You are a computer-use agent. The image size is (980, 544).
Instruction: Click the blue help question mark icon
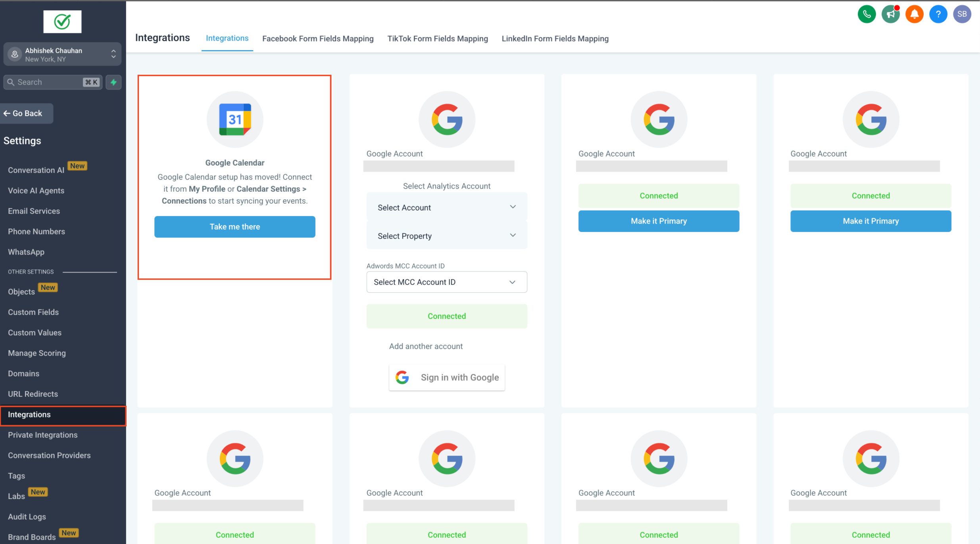[x=938, y=14]
